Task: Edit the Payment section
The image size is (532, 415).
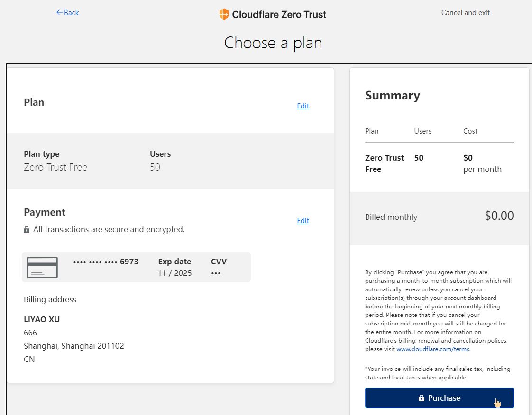Action: pyautogui.click(x=303, y=221)
